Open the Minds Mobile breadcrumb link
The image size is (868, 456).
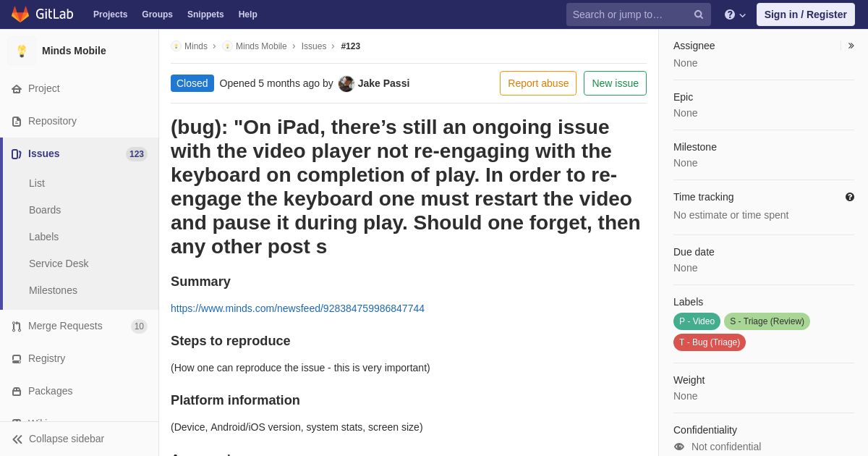[261, 46]
